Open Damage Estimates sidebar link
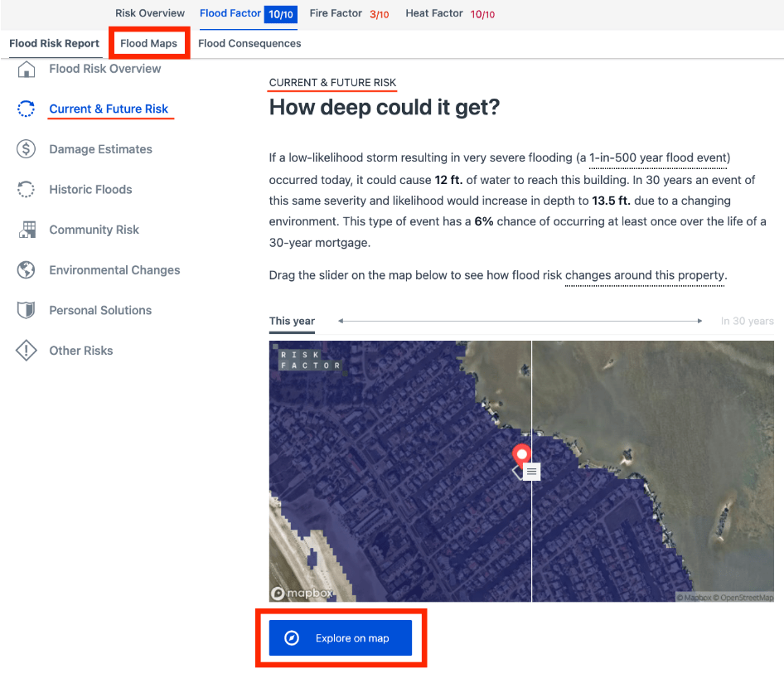This screenshot has width=784, height=688. click(100, 149)
